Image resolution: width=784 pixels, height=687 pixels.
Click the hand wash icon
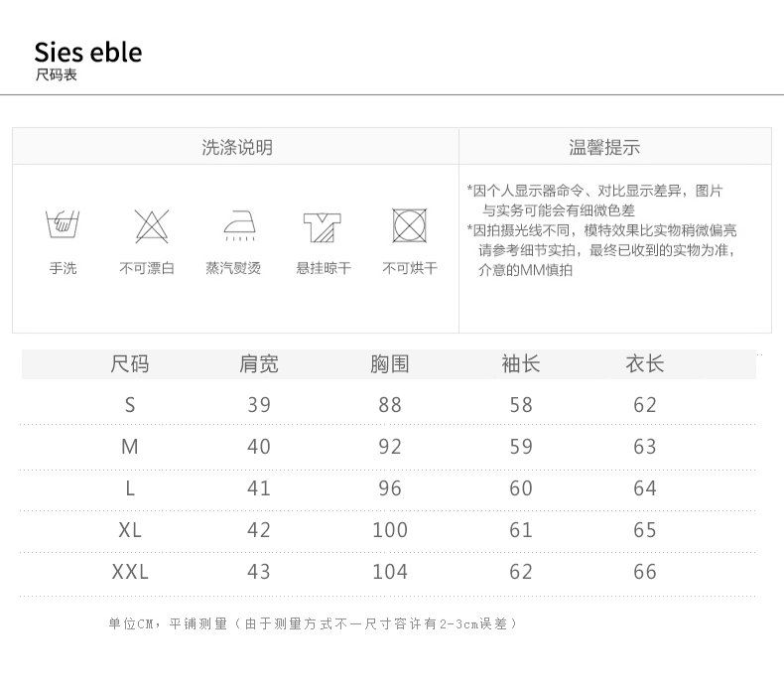pyautogui.click(x=63, y=225)
